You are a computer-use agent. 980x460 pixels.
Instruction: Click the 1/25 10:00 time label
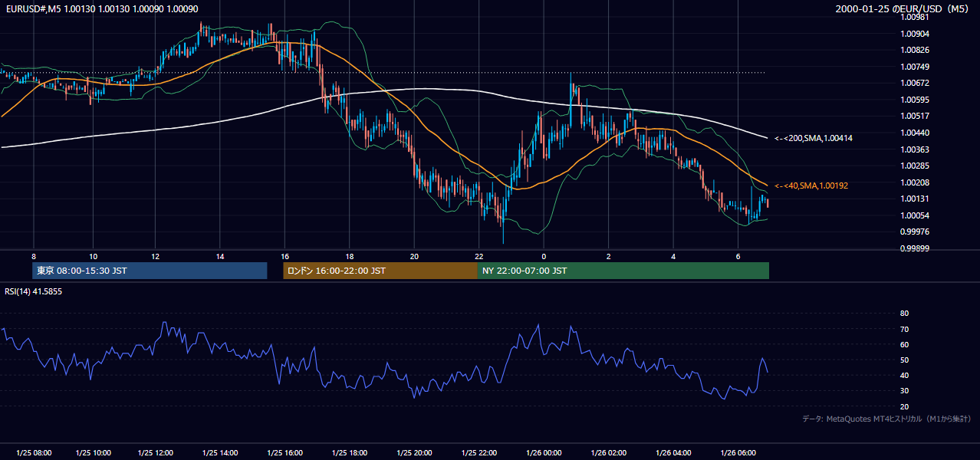click(x=92, y=452)
